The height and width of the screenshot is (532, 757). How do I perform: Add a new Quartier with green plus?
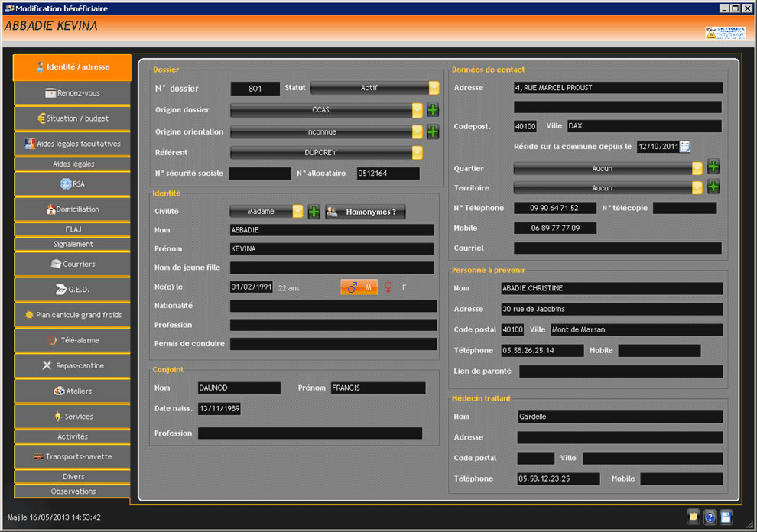pyautogui.click(x=713, y=167)
